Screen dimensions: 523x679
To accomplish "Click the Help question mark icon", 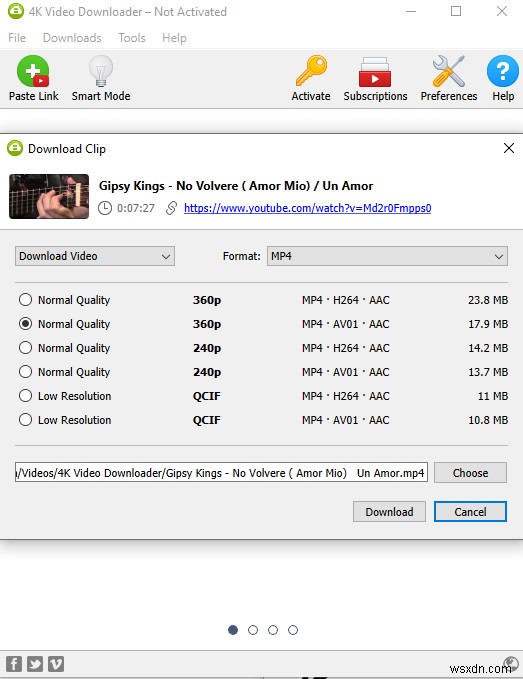I will pyautogui.click(x=503, y=71).
